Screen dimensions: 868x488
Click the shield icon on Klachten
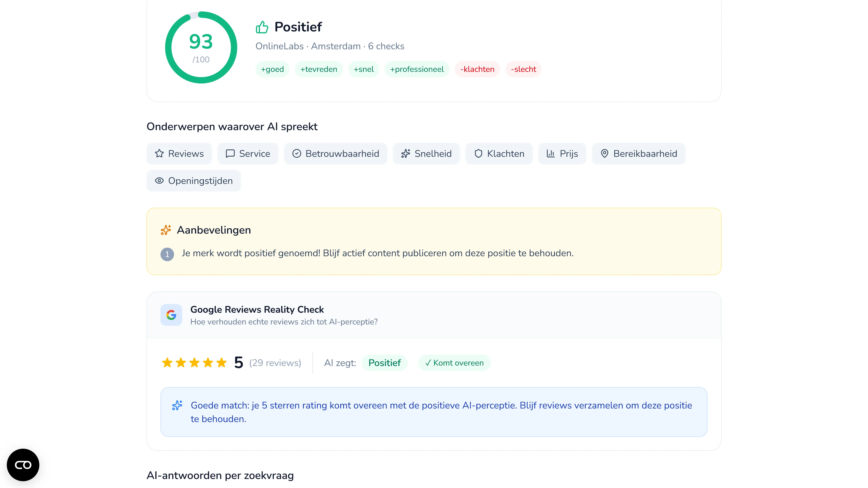pos(478,154)
